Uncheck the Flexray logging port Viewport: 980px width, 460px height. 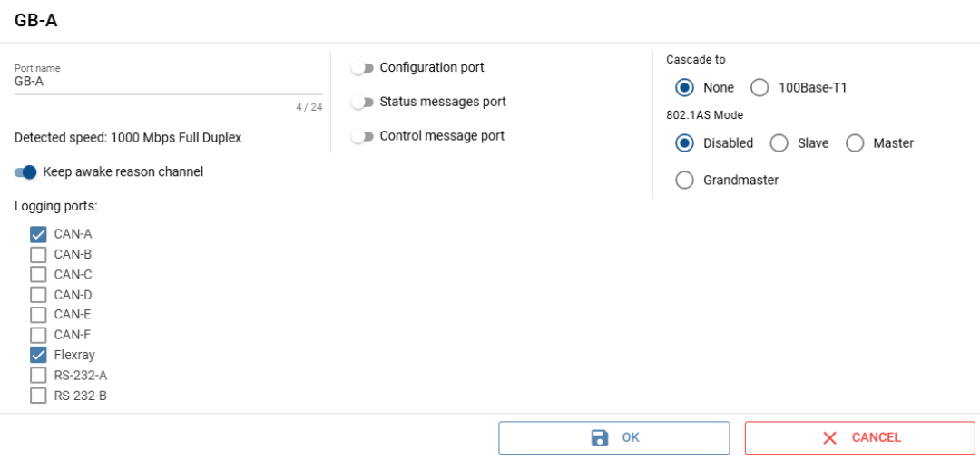tap(38, 355)
